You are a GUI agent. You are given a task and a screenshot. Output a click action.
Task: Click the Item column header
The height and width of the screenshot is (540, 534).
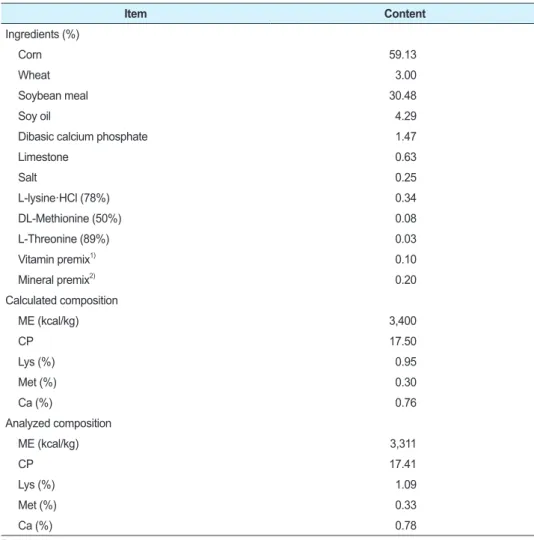pyautogui.click(x=135, y=14)
